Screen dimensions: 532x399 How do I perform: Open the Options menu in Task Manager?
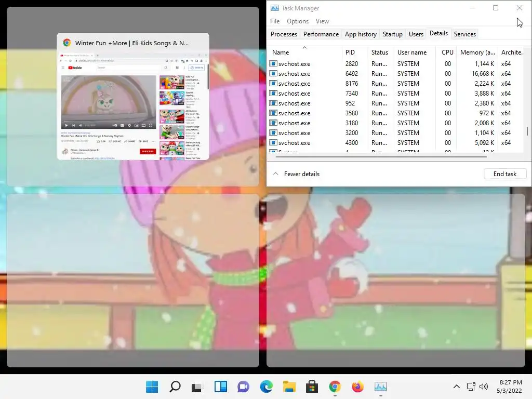[x=298, y=21]
